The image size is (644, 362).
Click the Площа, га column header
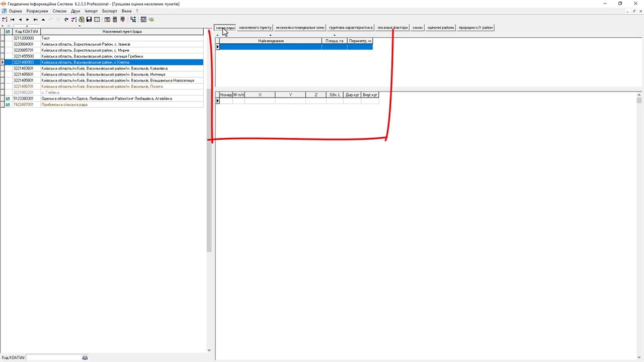(335, 41)
